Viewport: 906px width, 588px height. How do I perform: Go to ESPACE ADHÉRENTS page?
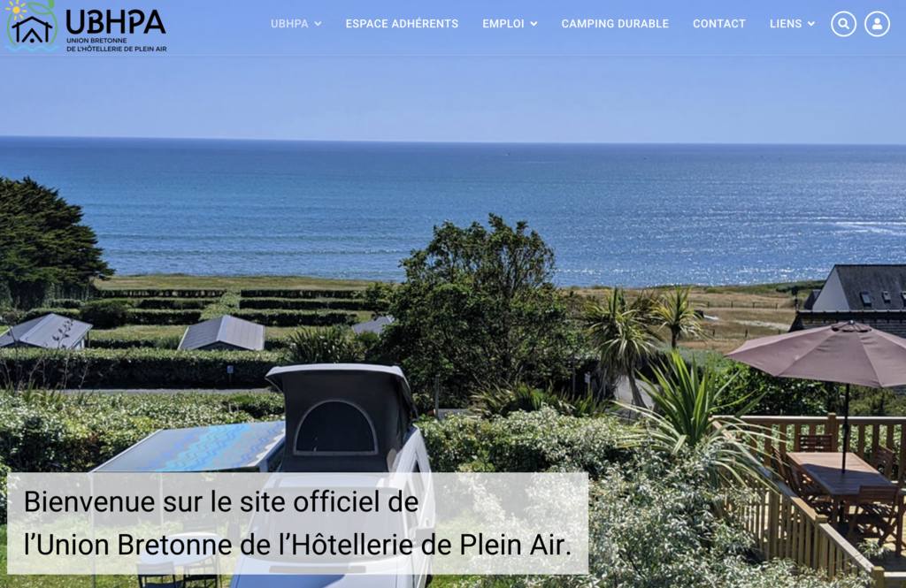tap(402, 24)
